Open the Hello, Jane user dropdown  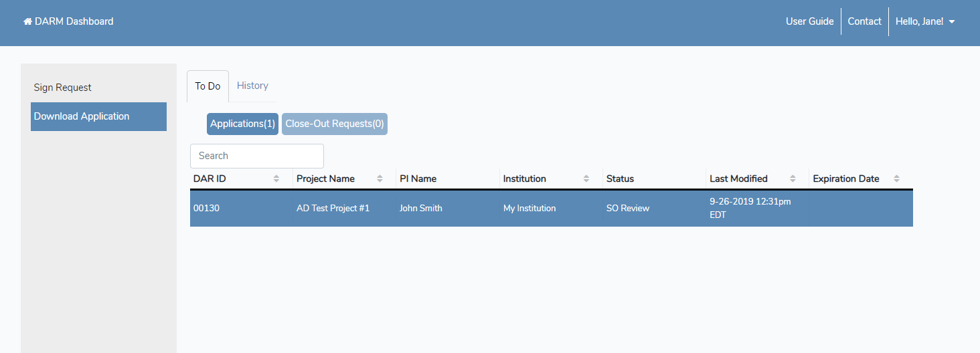(924, 21)
